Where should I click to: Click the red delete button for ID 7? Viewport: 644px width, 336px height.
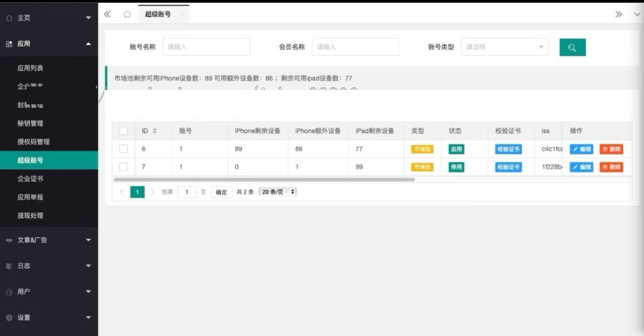tap(611, 167)
